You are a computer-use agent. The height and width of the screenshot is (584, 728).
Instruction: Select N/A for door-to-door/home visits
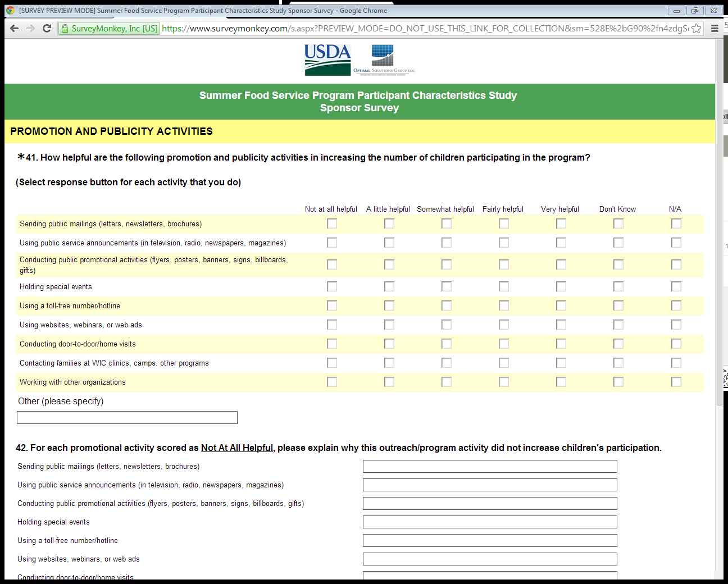(x=676, y=344)
